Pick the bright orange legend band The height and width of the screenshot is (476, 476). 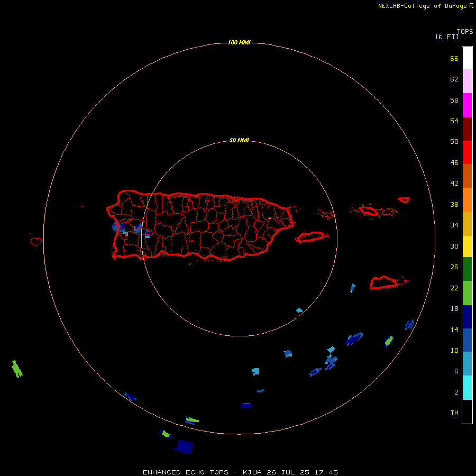point(467,200)
